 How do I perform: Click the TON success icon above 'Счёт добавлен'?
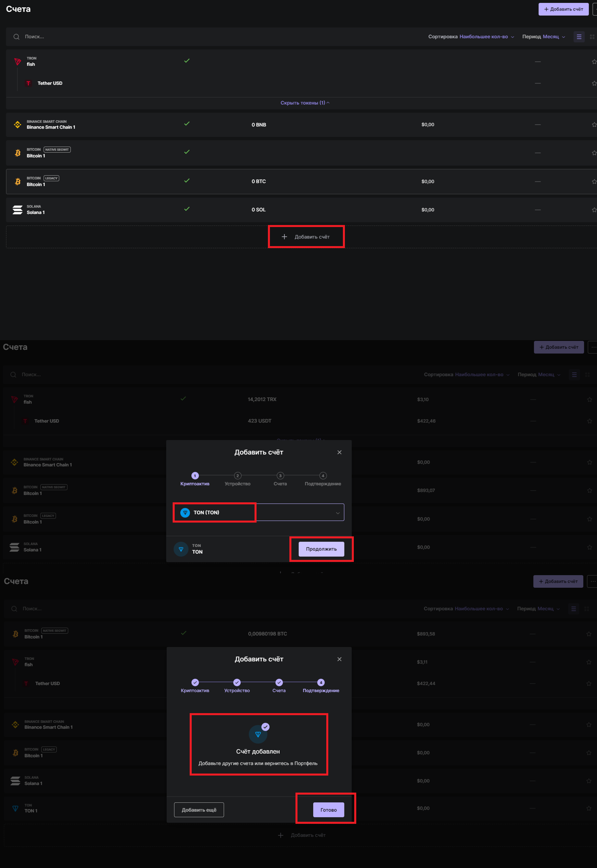pos(258,734)
